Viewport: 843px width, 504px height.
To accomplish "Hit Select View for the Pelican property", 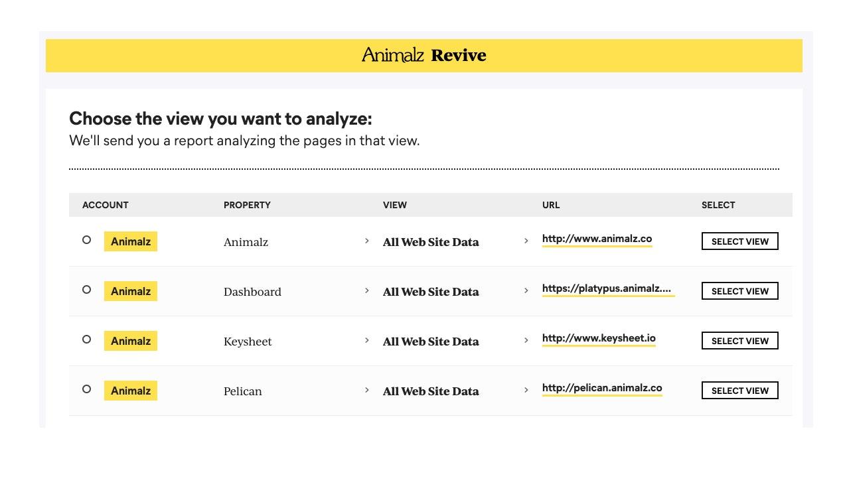I will click(x=739, y=391).
